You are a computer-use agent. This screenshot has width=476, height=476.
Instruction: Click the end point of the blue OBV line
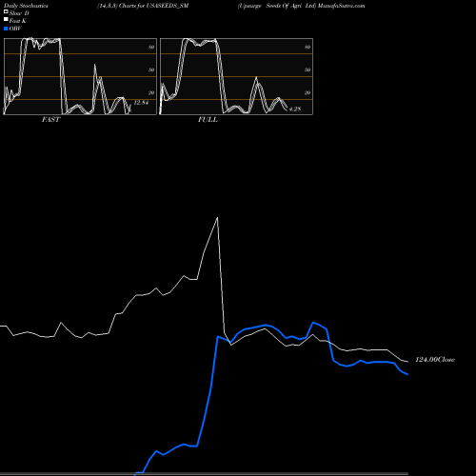click(407, 374)
